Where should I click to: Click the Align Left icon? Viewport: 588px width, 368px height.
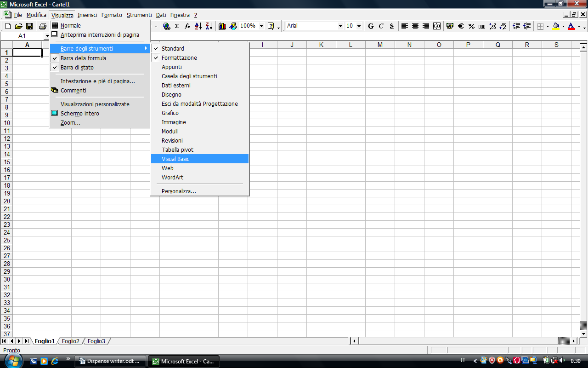click(x=405, y=26)
